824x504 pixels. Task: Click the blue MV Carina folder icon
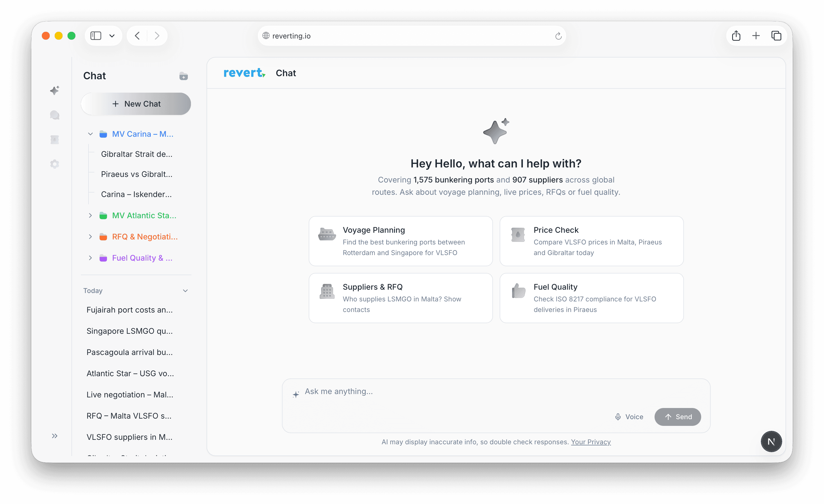point(103,134)
